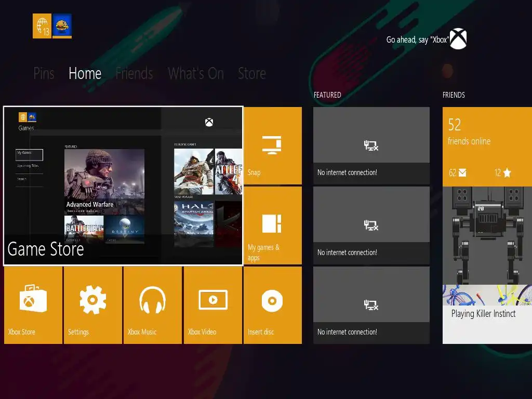Open the 52 friends online tile
This screenshot has height=399, width=532.
pyautogui.click(x=487, y=147)
